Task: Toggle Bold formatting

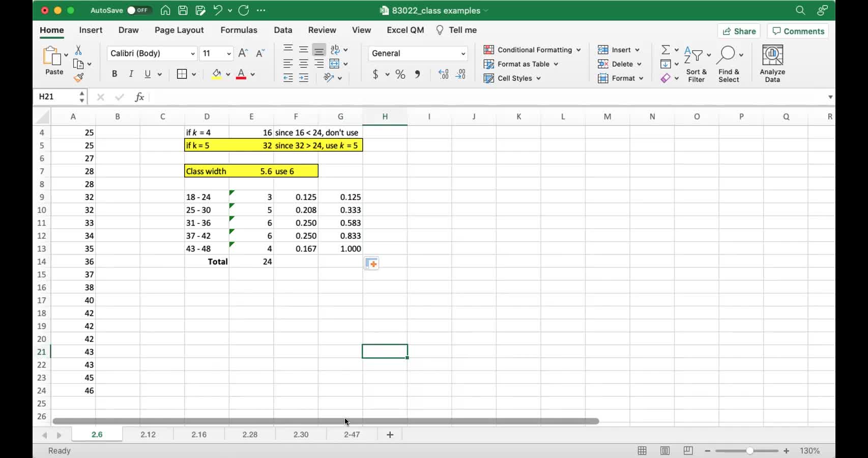Action: [x=114, y=74]
